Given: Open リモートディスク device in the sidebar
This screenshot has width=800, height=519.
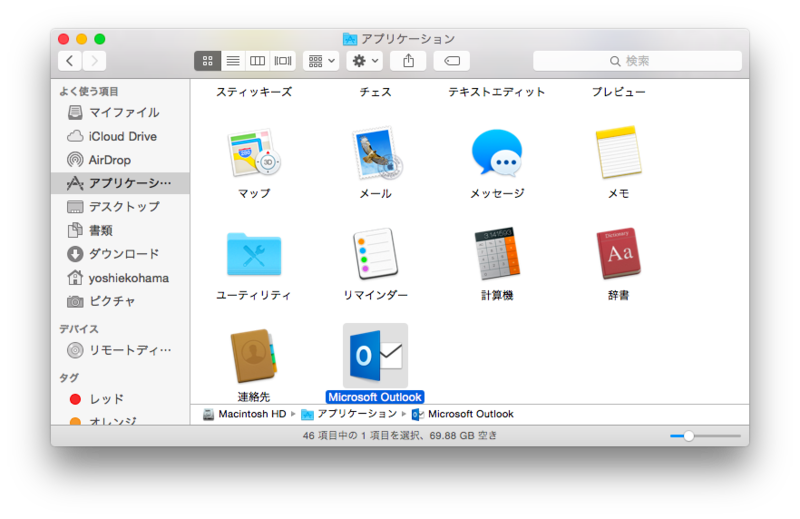Looking at the screenshot, I should point(120,350).
